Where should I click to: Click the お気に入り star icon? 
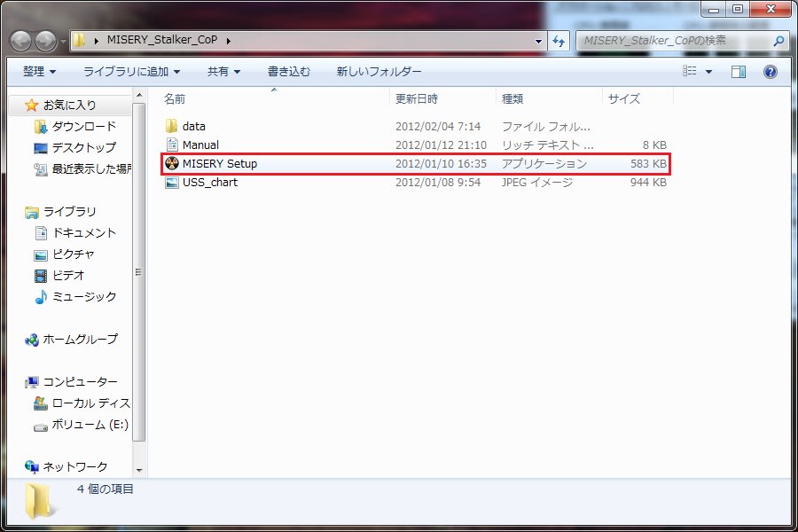pos(32,106)
